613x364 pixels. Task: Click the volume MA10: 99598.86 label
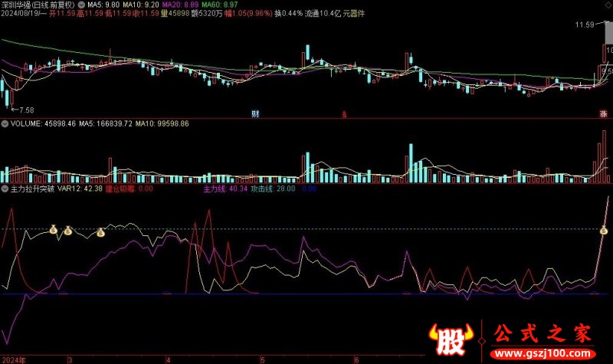(162, 124)
